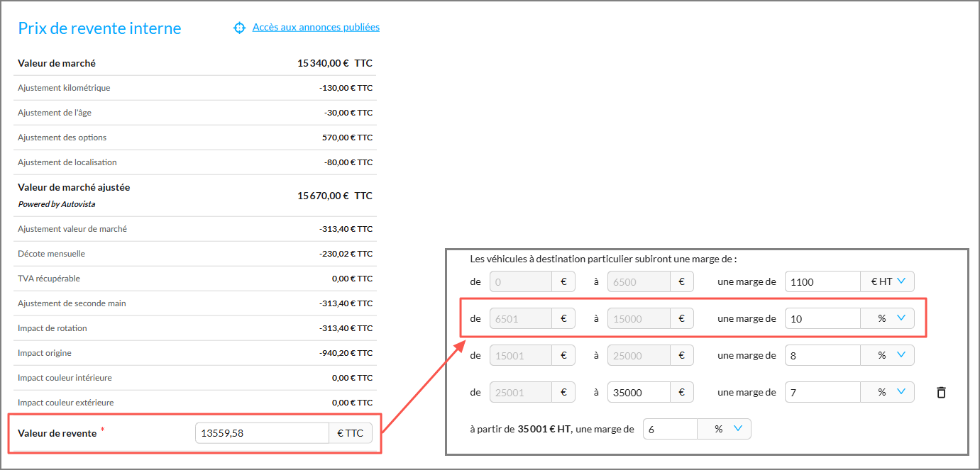This screenshot has height=470, width=980.
Task: Click the Ajustement kilométrique row label
Action: (64, 88)
